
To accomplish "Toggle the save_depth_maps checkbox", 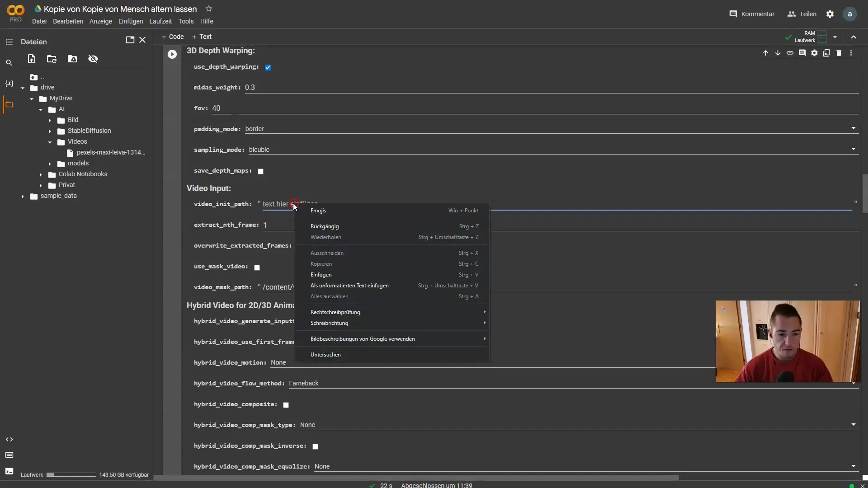I will [x=260, y=171].
